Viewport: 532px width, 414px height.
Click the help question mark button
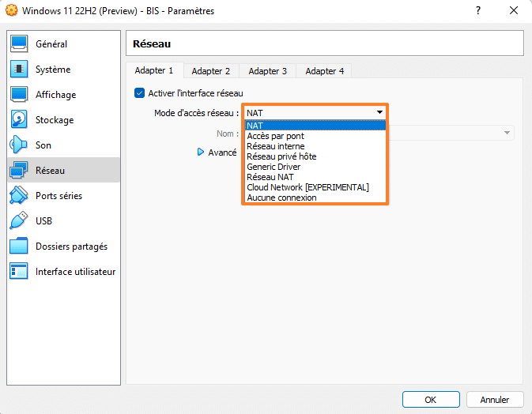[478, 10]
